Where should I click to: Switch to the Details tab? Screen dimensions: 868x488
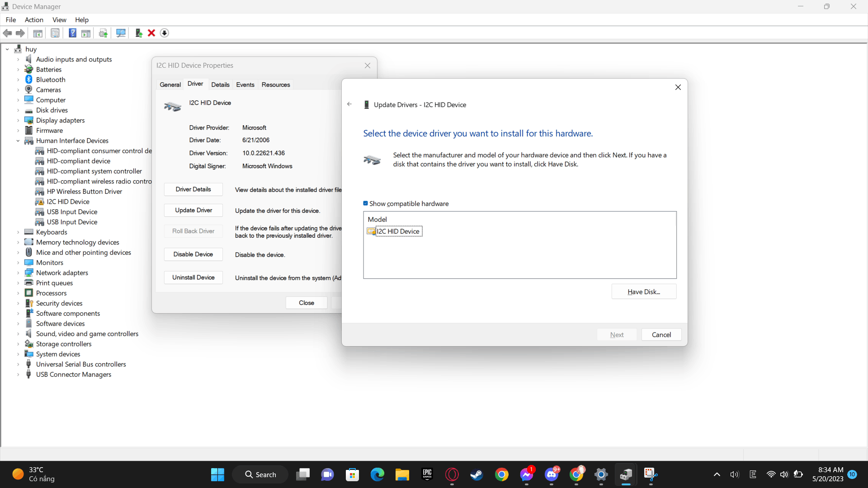[220, 84]
